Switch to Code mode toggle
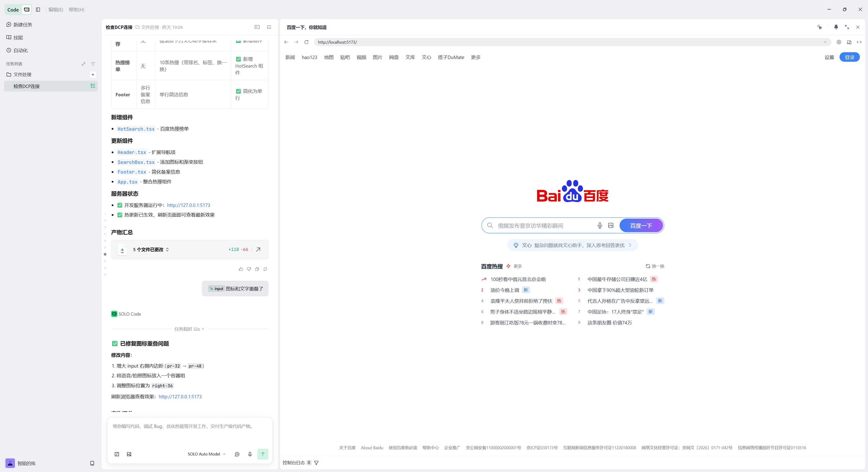 coord(13,9)
